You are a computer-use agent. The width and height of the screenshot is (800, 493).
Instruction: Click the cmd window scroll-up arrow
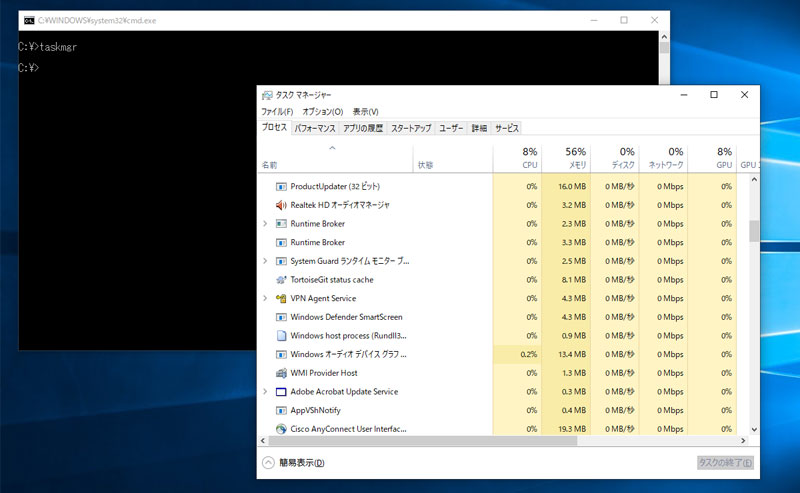pos(664,37)
